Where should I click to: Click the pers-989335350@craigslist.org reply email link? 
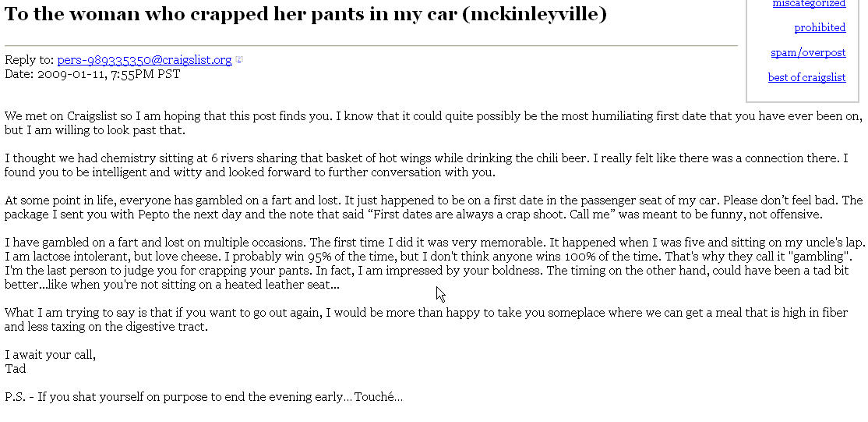pos(144,60)
